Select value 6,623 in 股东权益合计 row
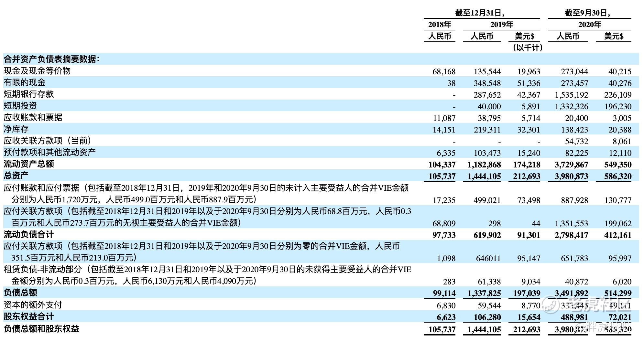 coord(446,317)
